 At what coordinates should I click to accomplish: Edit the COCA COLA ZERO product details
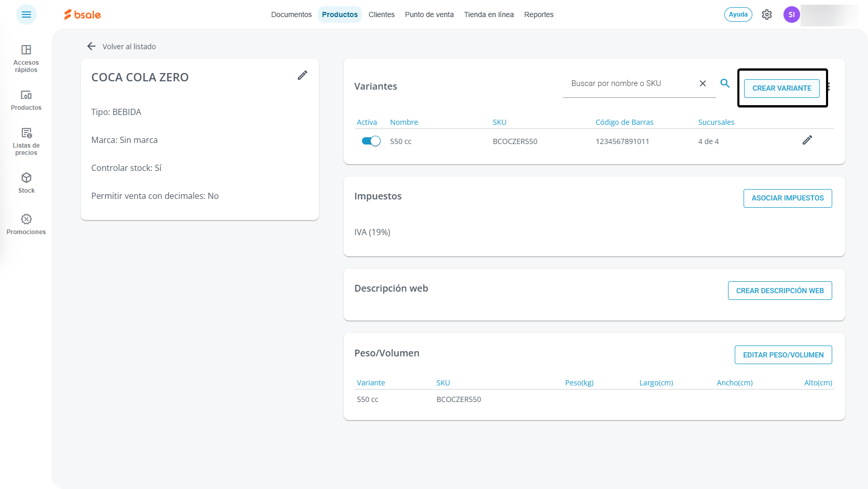click(x=302, y=76)
